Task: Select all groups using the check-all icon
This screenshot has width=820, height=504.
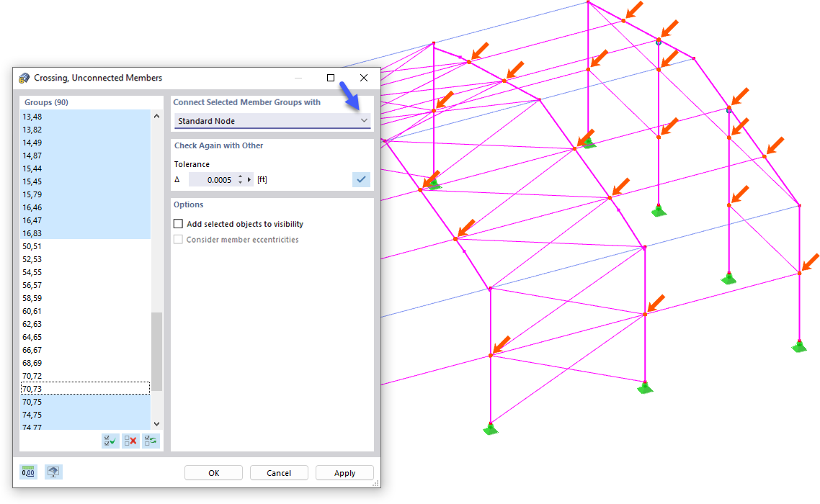Action: (x=110, y=441)
